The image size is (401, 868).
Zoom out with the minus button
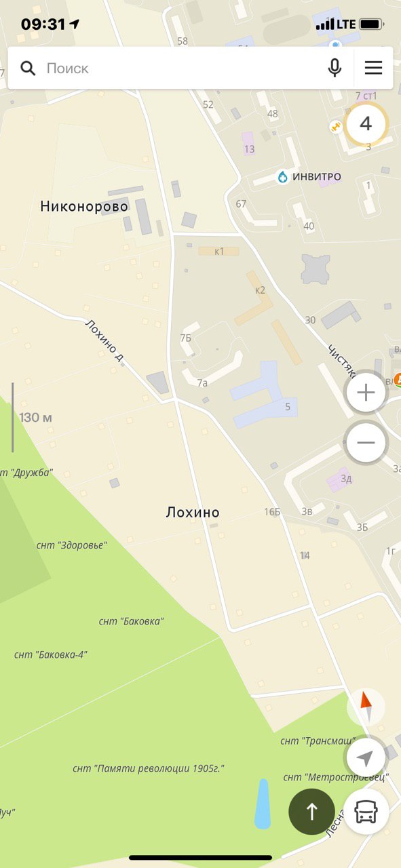tap(366, 443)
